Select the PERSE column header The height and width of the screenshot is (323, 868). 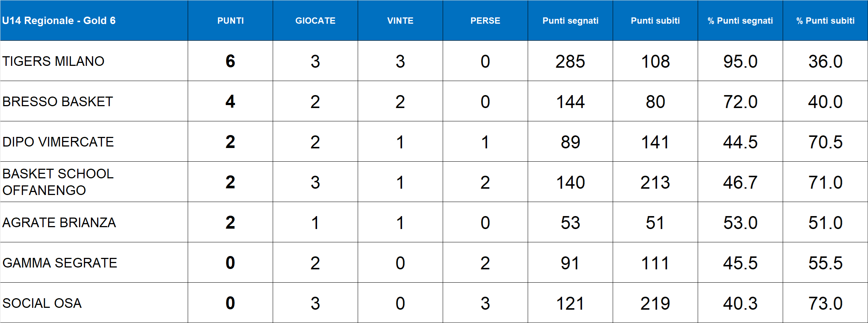[485, 21]
